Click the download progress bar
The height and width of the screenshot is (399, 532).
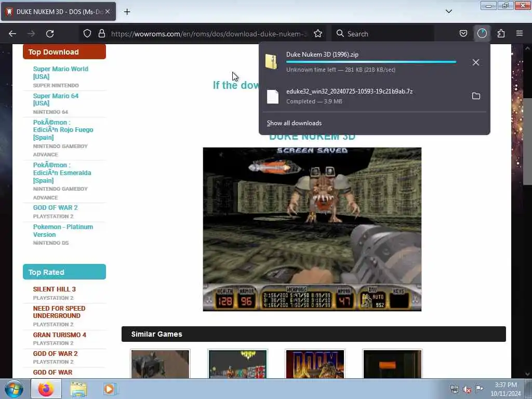point(371,62)
